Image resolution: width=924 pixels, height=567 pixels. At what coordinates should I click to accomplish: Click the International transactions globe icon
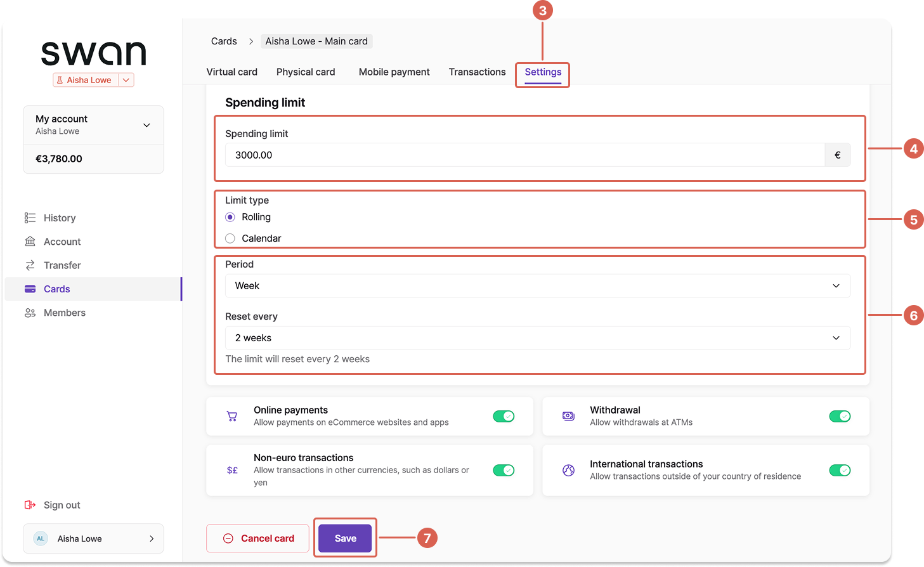pyautogui.click(x=568, y=470)
